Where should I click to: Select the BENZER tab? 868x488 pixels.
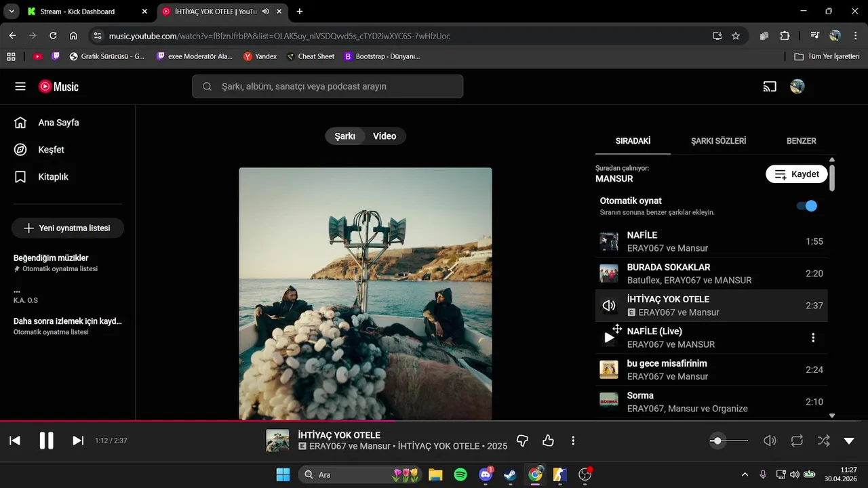801,141
